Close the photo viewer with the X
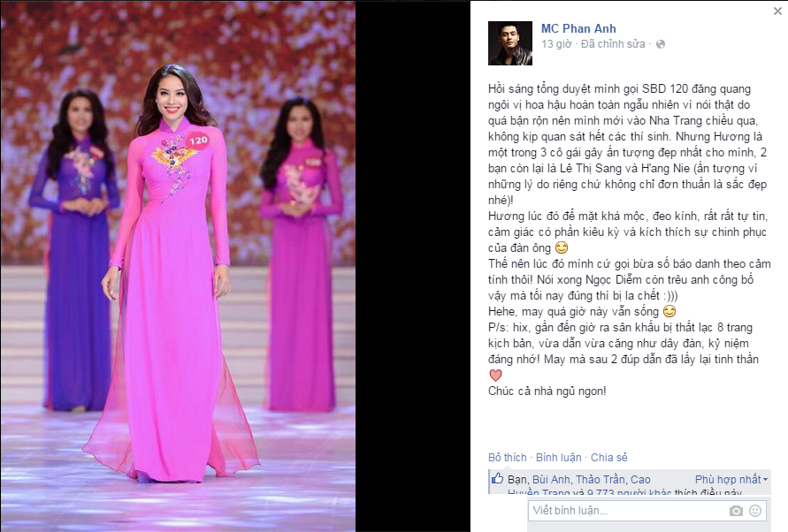The image size is (788, 532). (x=777, y=11)
